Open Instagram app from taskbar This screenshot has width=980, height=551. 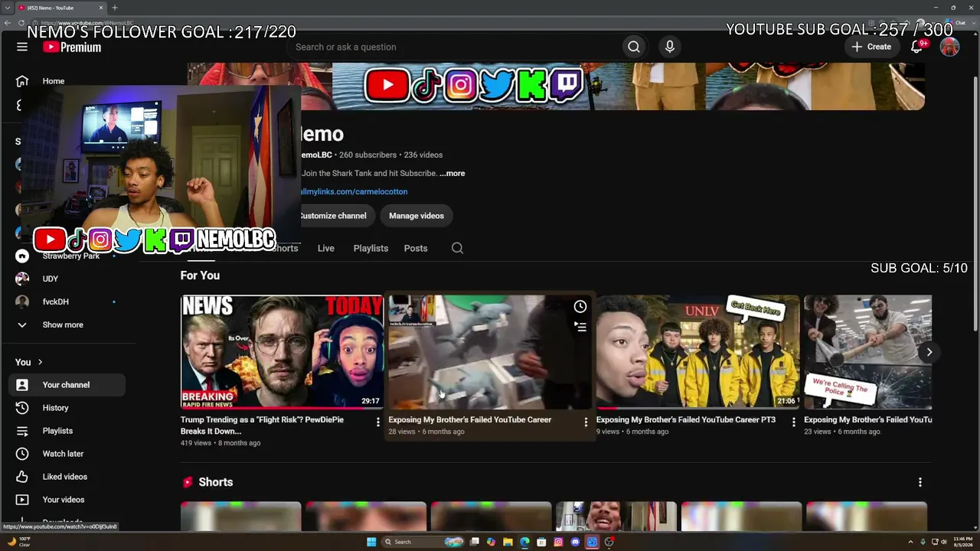click(x=558, y=542)
